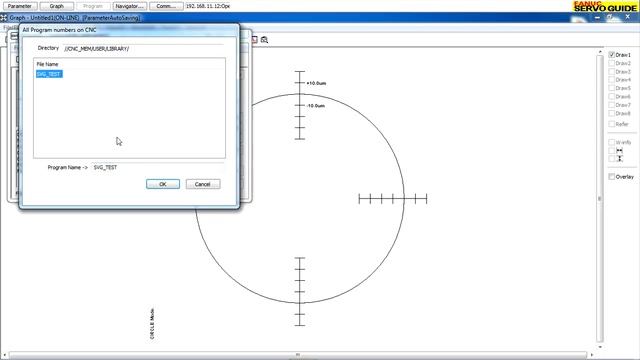The height and width of the screenshot is (360, 640).
Task: Toggle the vertical cursor checkbox
Action: (611, 158)
